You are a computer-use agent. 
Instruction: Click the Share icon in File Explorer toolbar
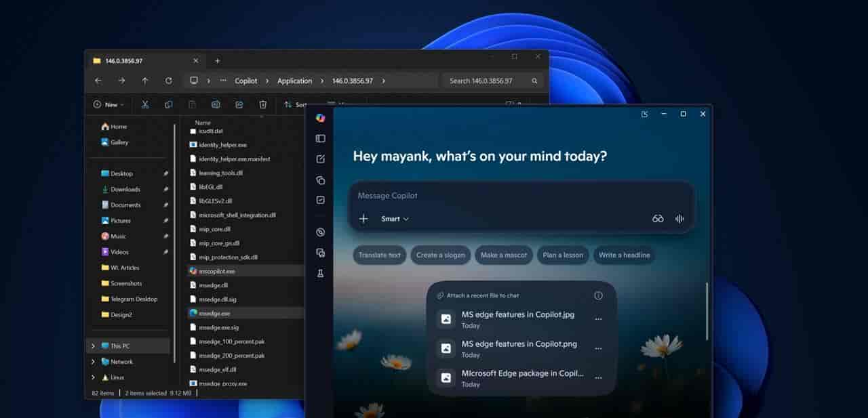coord(239,104)
